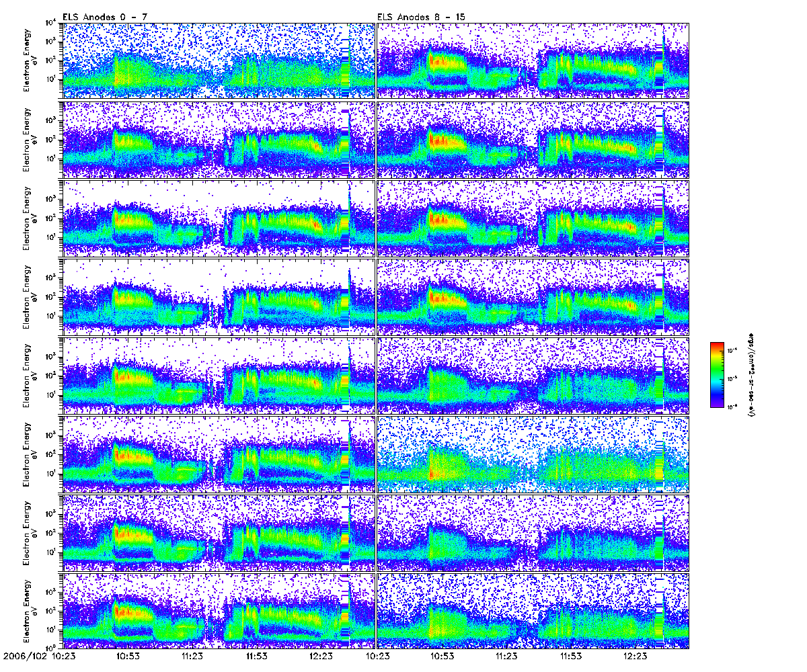Image resolution: width=807 pixels, height=672 pixels.
Task: Select the seventh spectrogram under ELS Anodes 8 - 15
Action: pyautogui.click(x=533, y=534)
